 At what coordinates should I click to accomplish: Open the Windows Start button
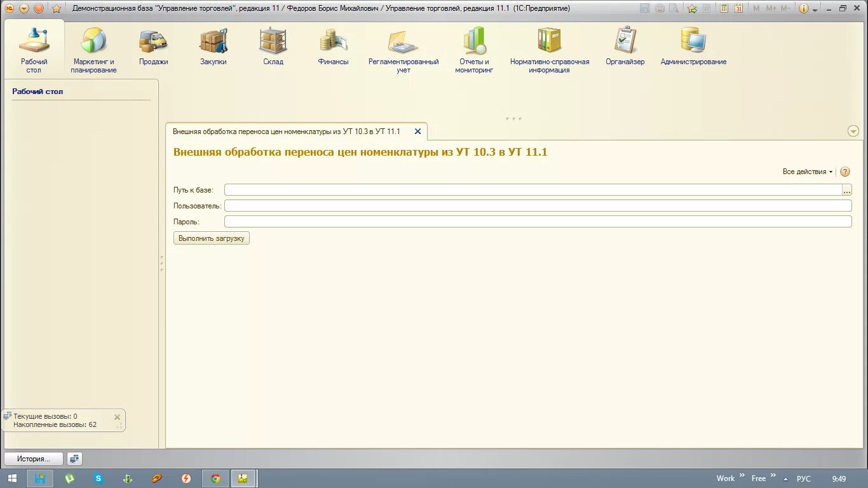click(x=12, y=478)
